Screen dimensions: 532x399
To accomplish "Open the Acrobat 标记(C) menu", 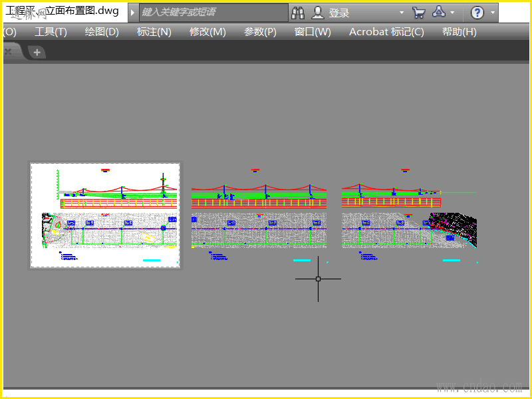I will (x=386, y=32).
